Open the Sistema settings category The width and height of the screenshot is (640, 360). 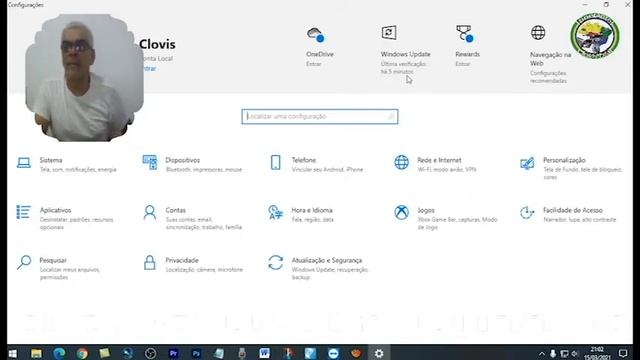pos(67,164)
